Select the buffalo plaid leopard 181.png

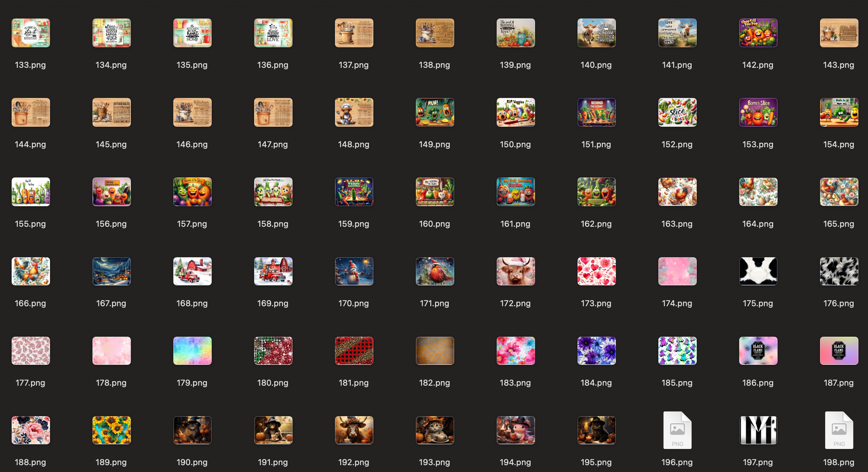point(354,351)
